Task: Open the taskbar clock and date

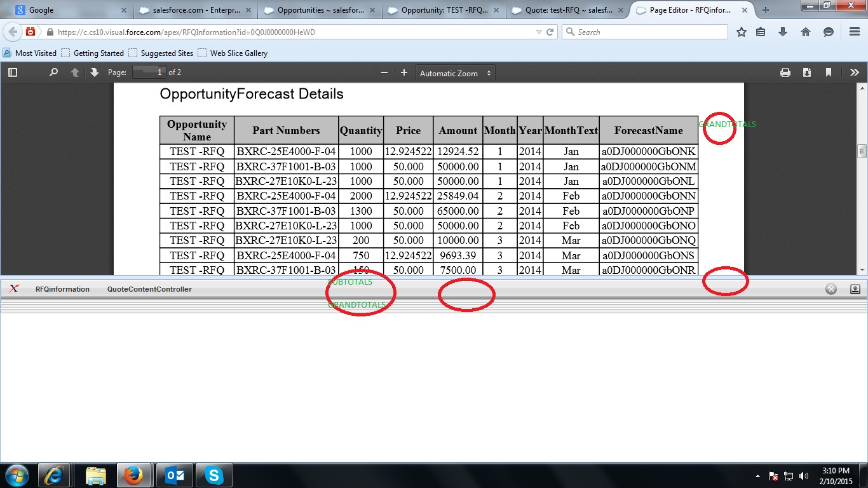Action: tap(836, 476)
